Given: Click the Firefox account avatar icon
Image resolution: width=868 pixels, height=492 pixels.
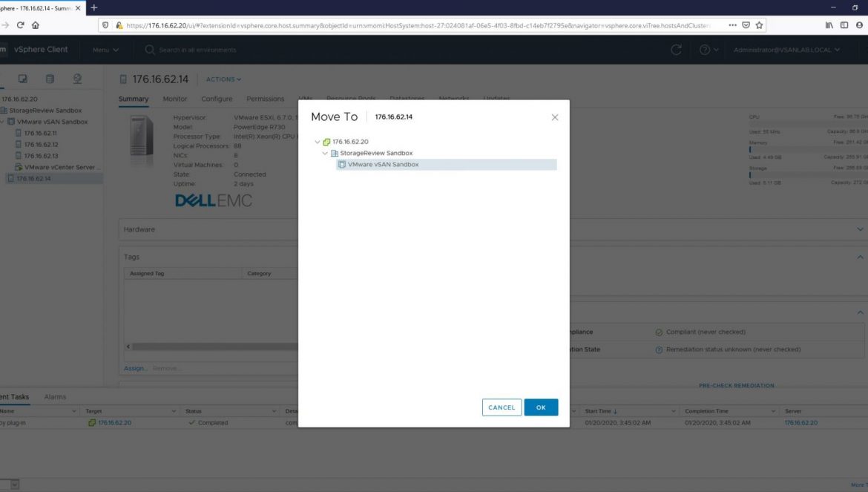Looking at the screenshot, I should coord(859,25).
